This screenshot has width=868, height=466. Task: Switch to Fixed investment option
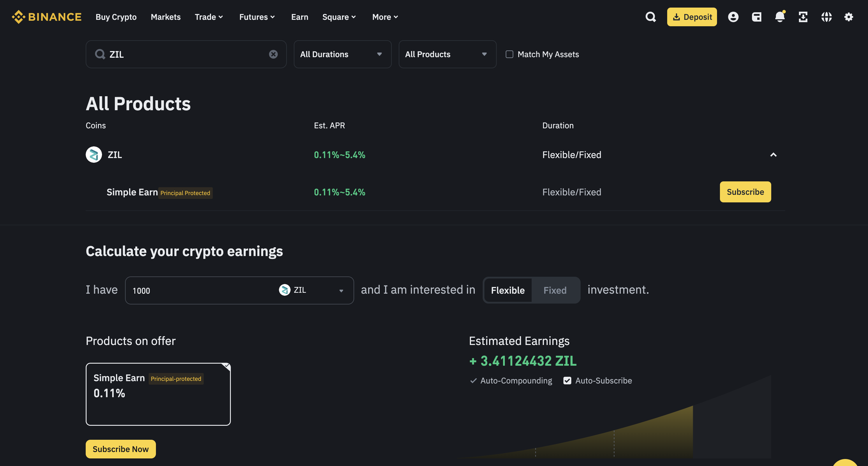(555, 290)
